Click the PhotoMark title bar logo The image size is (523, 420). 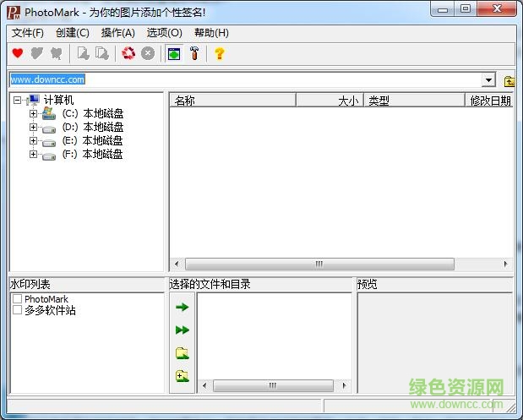(x=14, y=13)
